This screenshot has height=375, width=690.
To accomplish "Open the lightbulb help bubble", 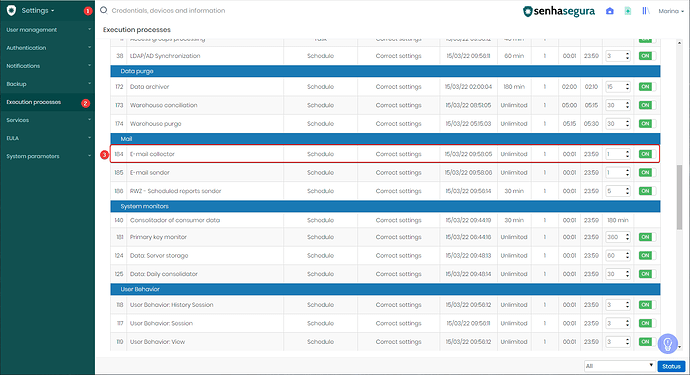I will click(x=668, y=343).
